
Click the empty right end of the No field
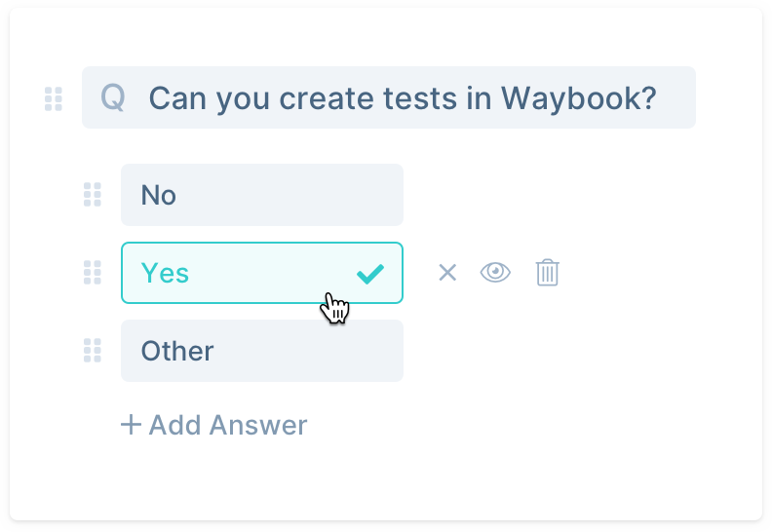tap(370, 195)
